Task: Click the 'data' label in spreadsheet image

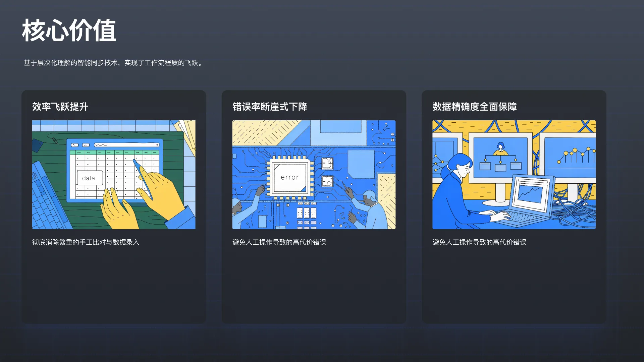Action: 89,178
